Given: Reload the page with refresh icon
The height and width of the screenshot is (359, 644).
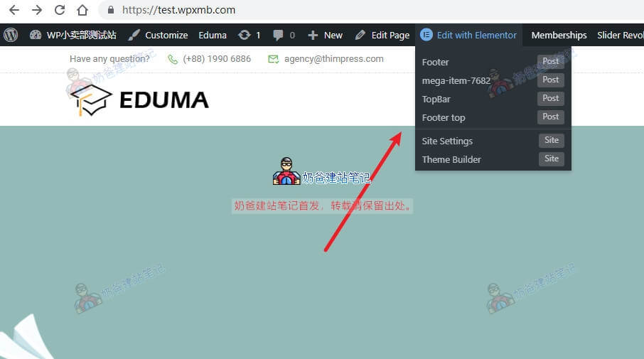Looking at the screenshot, I should 60,10.
